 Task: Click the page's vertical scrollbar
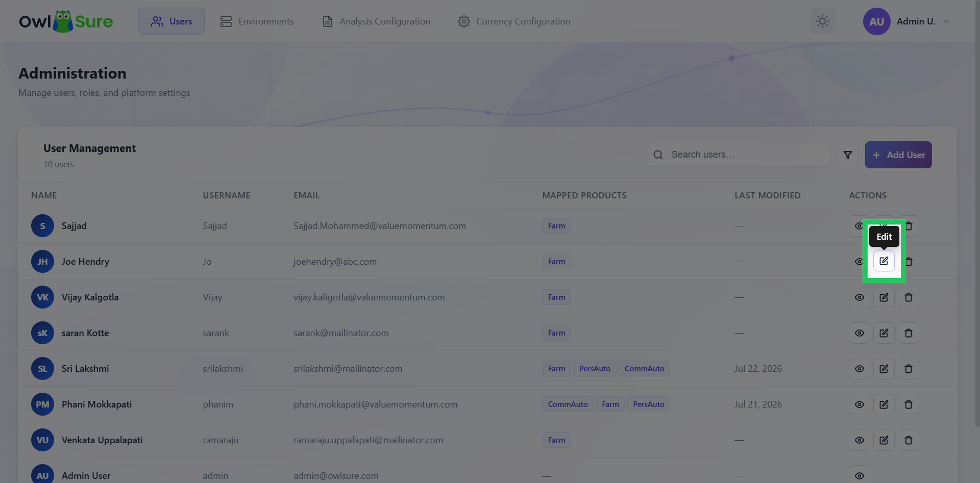[977, 214]
